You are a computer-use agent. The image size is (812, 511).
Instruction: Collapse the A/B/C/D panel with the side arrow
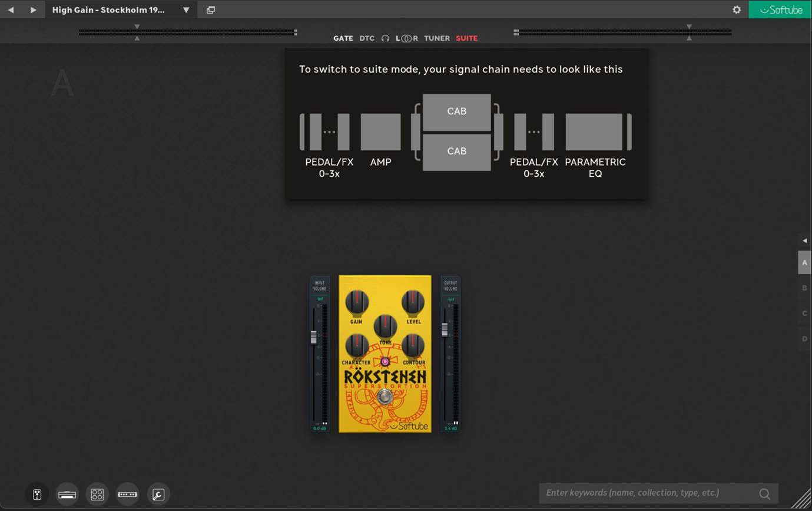point(804,240)
